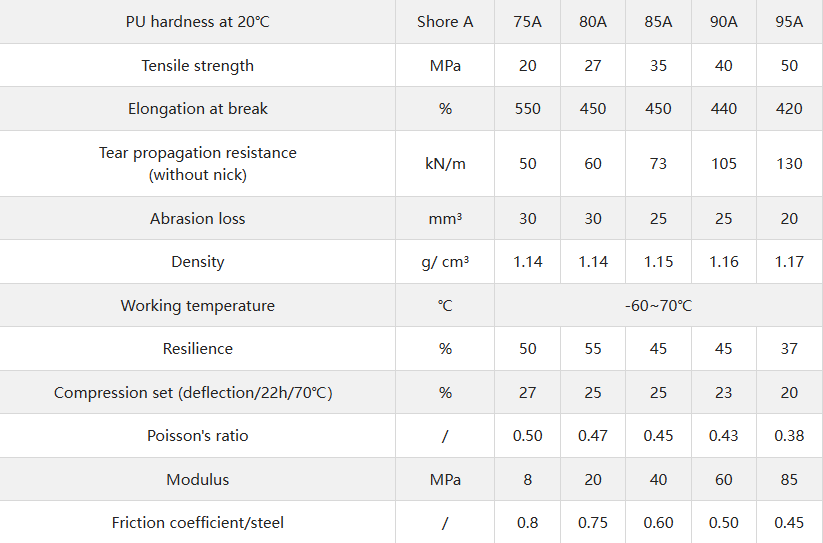
Task: Select the 'Friction coefficient/steel' row label
Action: point(198,523)
